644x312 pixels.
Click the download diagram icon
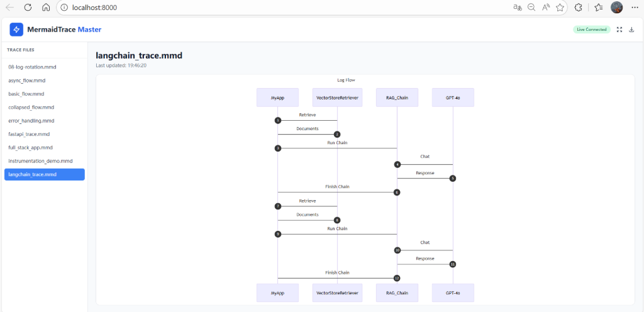[x=631, y=30]
